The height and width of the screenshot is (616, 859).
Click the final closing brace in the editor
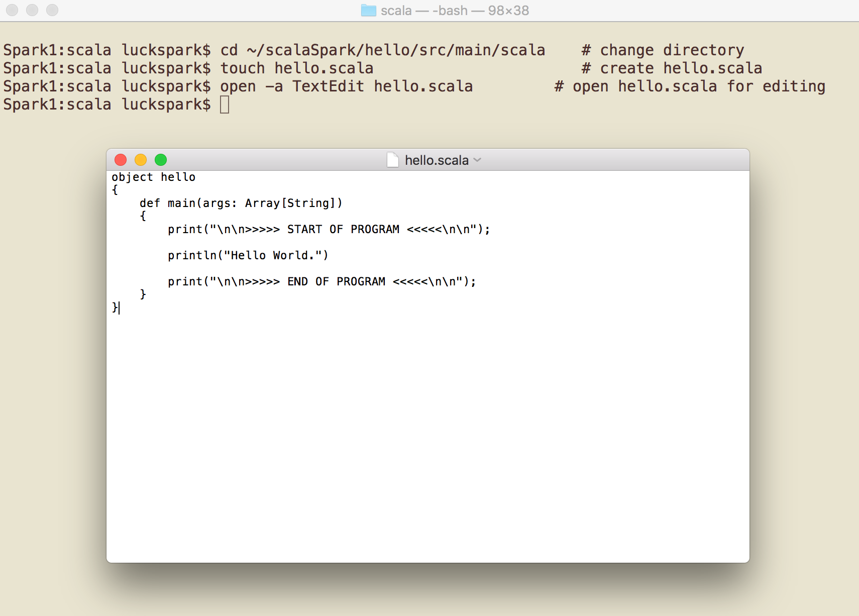[x=115, y=307]
